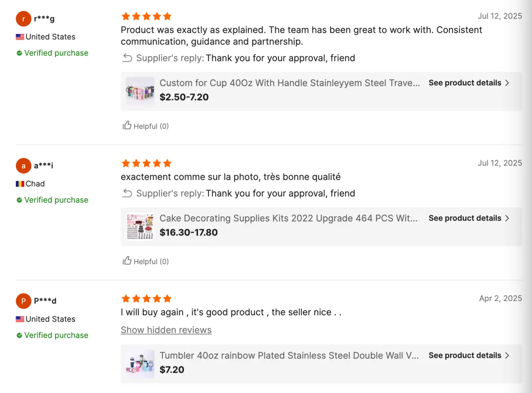Click the orange avatar of user r***g
Viewport: 532px width, 393px height.
[x=23, y=19]
